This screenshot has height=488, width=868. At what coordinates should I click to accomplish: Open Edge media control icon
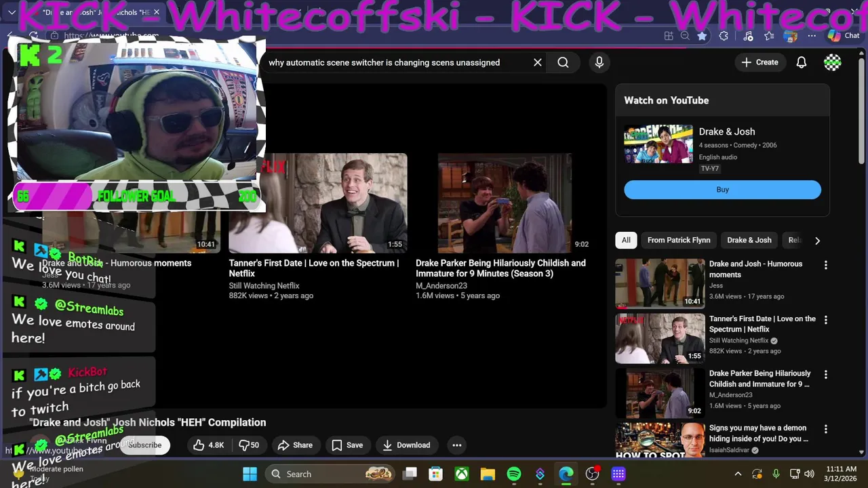(747, 36)
